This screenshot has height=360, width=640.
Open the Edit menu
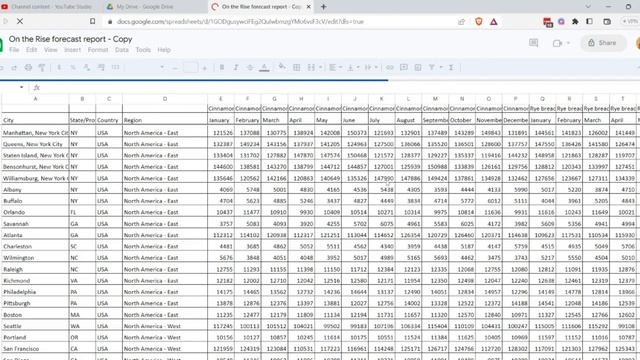pos(31,50)
